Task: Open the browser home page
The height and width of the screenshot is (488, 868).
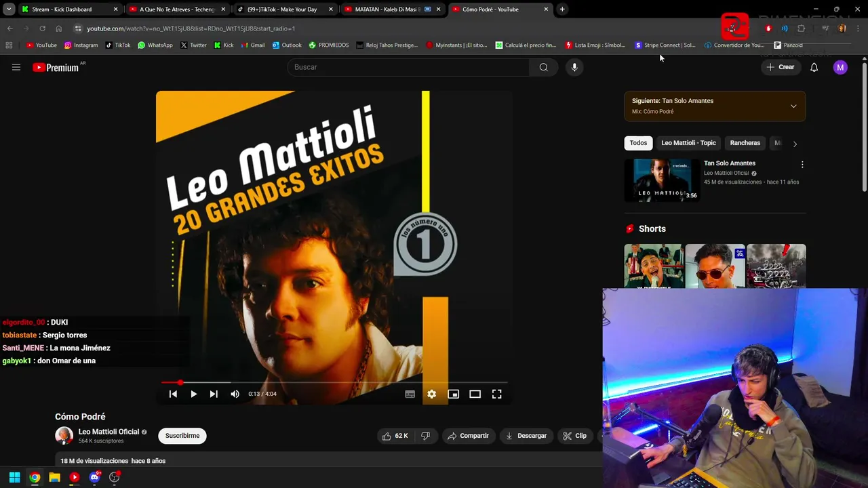Action: pos(58,28)
